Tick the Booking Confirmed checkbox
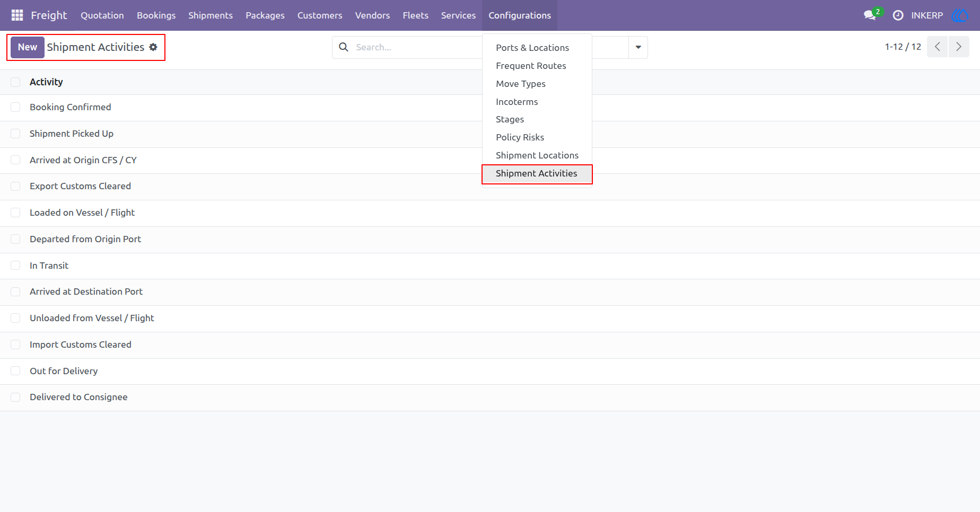Viewport: 980px width, 512px height. [x=15, y=107]
